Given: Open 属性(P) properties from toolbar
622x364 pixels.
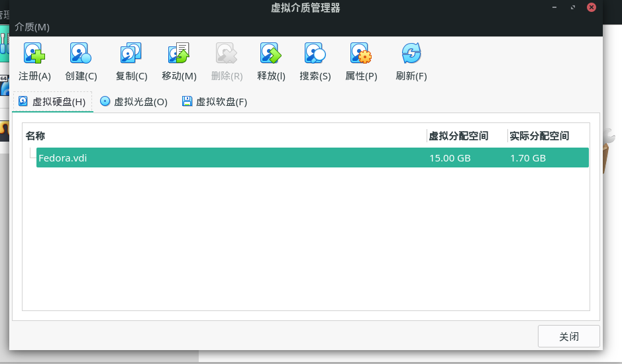Looking at the screenshot, I should click(361, 62).
